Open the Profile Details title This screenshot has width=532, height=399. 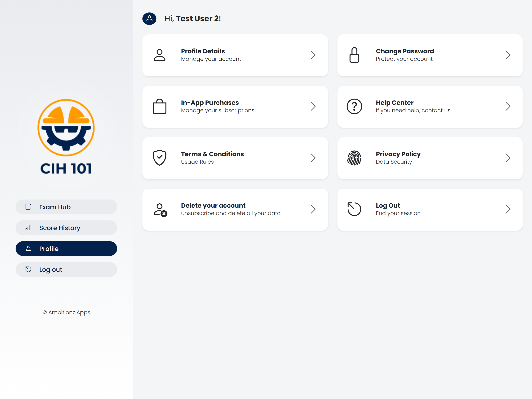[x=203, y=51]
